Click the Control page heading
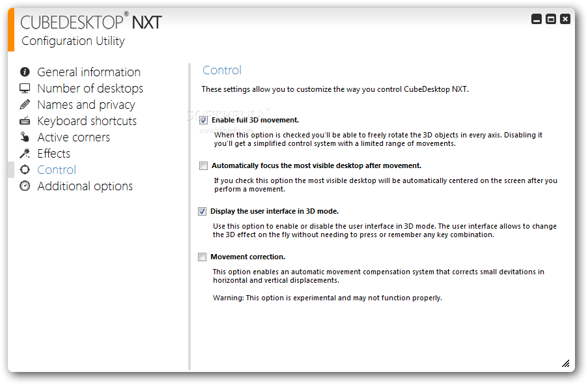The width and height of the screenshot is (588, 385). click(x=222, y=70)
